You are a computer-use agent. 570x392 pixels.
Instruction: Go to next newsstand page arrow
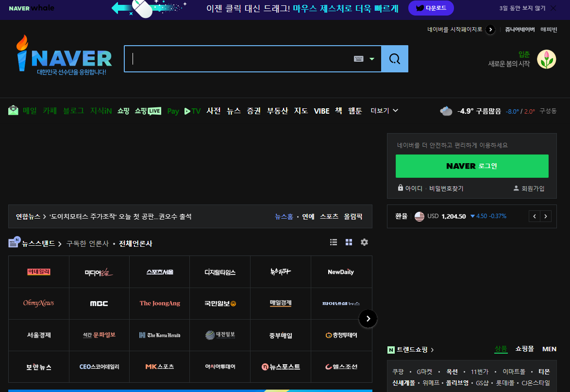pyautogui.click(x=368, y=319)
